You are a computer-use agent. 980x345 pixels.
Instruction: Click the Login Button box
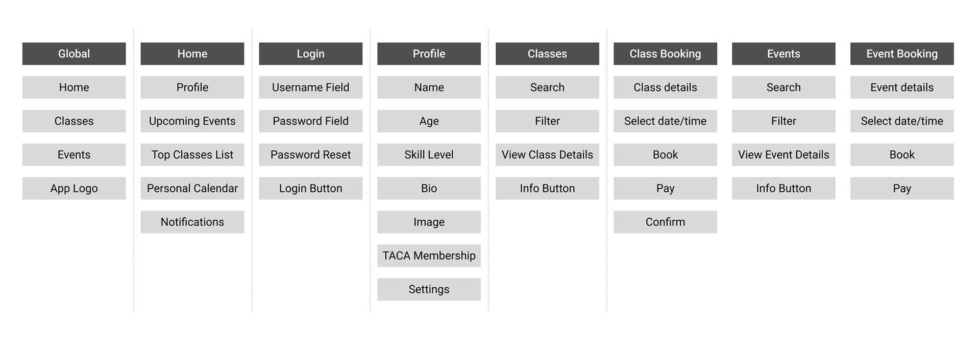(x=311, y=188)
